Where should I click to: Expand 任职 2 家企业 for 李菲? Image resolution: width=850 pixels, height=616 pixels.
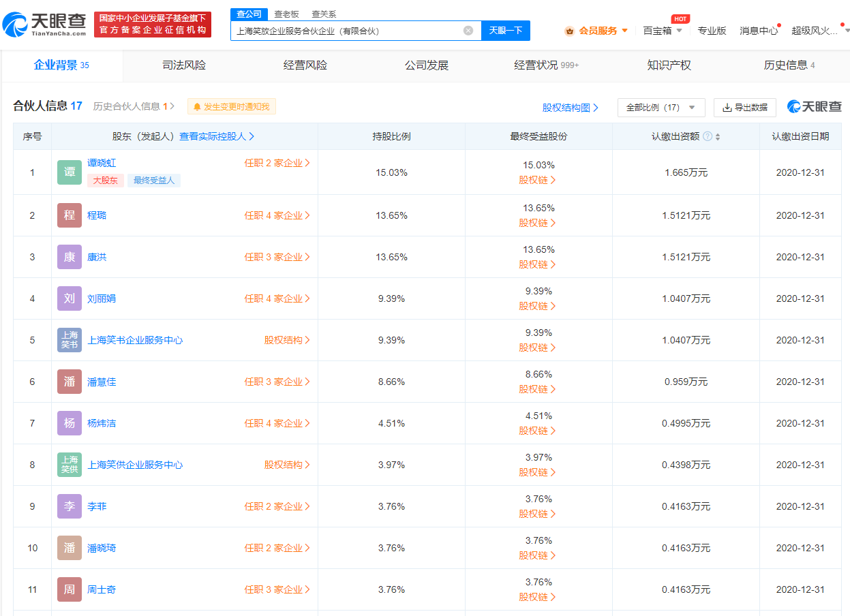coord(277,506)
